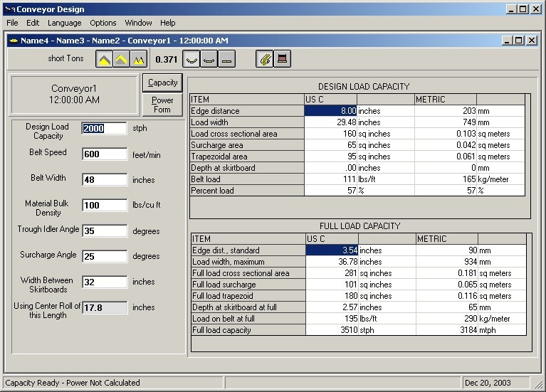
Task: Click the Material Bulk Density field 100
Action: click(x=105, y=205)
